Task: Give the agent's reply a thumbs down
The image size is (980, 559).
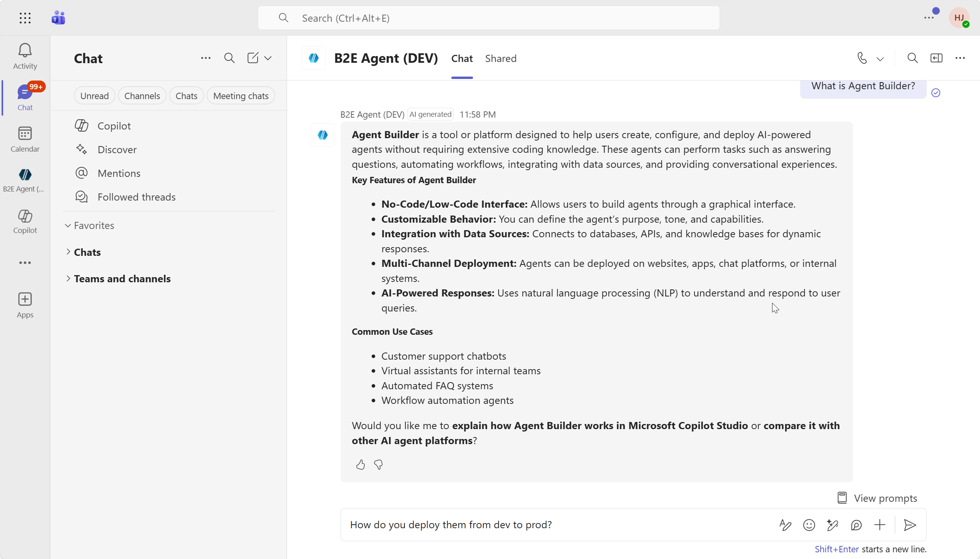Action: point(378,465)
